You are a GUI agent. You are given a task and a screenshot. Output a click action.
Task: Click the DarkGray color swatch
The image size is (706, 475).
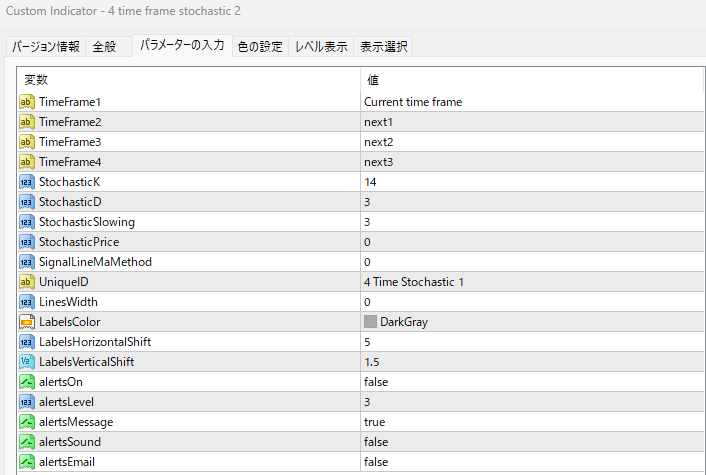370,322
